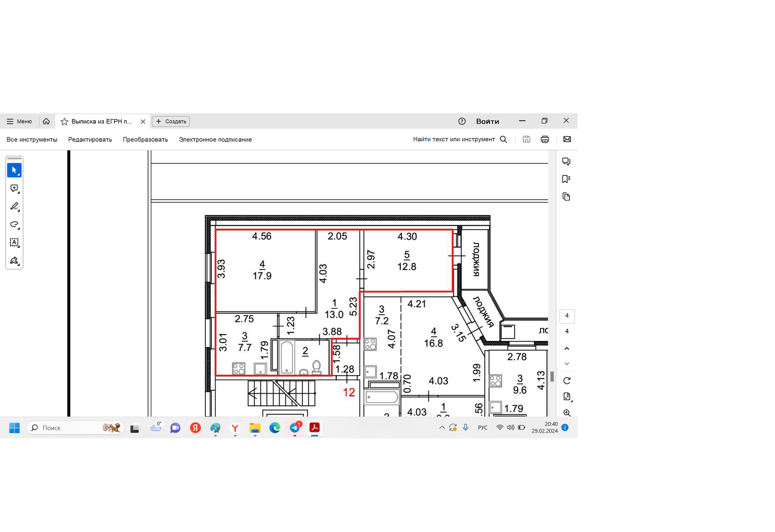Click Войти sign-in link
The width and height of the screenshot is (775, 532).
click(x=487, y=121)
